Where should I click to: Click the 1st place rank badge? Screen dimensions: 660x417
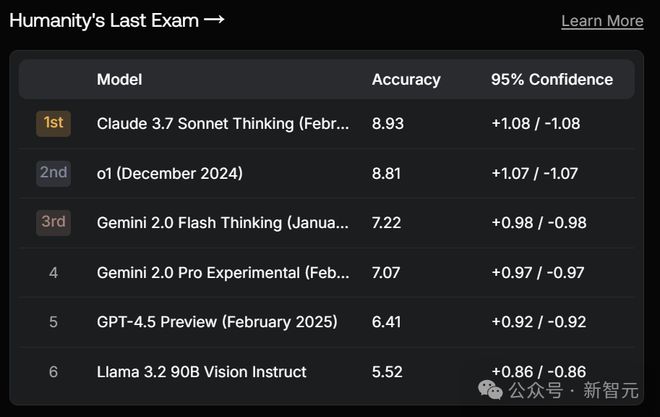pyautogui.click(x=53, y=123)
